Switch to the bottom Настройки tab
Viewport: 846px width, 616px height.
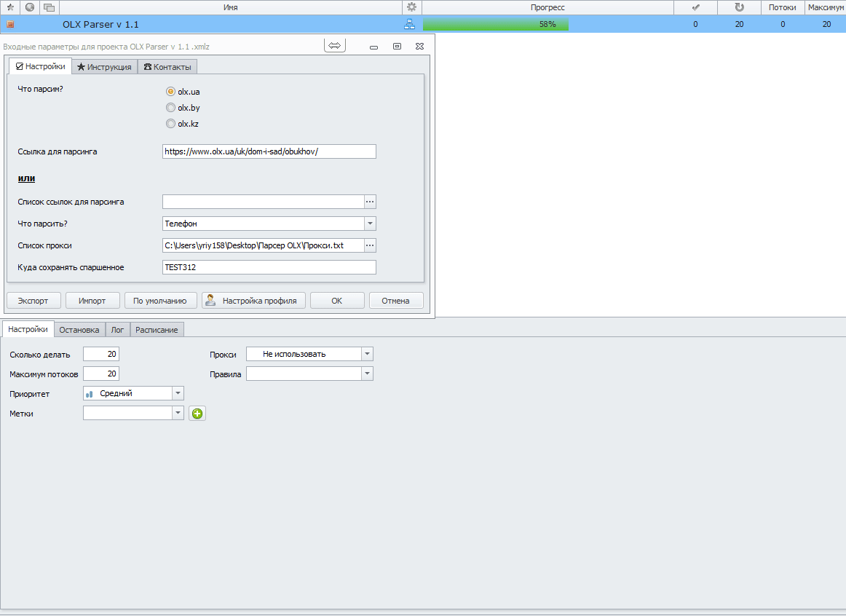tap(28, 329)
